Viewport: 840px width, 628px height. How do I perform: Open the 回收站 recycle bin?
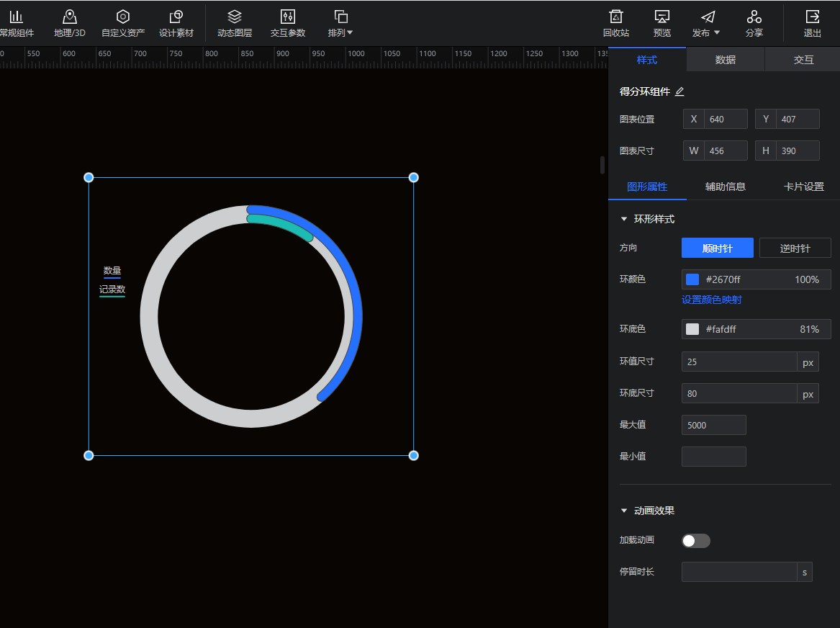click(x=615, y=17)
